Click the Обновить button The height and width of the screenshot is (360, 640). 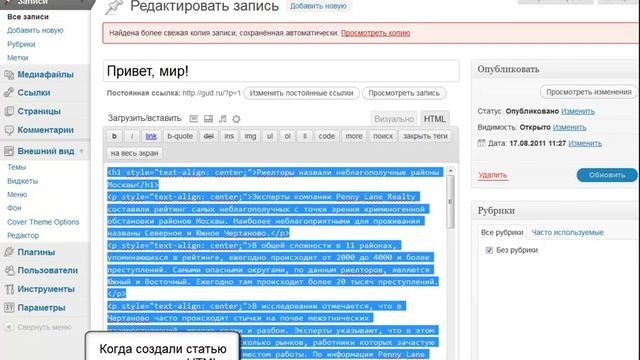click(x=607, y=175)
